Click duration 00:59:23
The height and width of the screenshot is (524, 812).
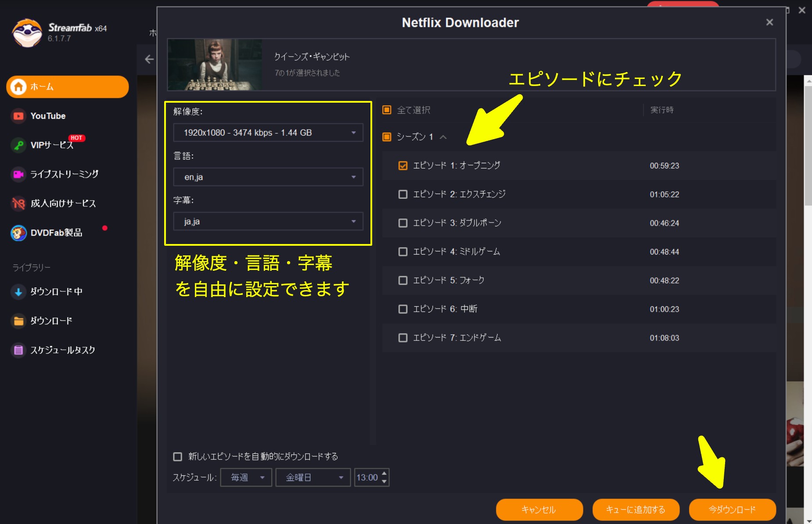[x=664, y=166]
